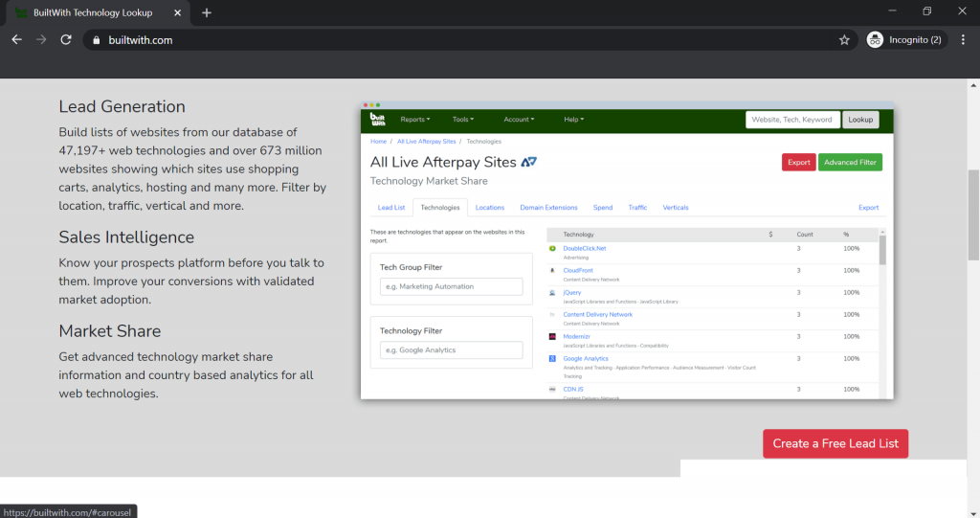Minimize the Chrome window
980x518 pixels.
click(893, 11)
